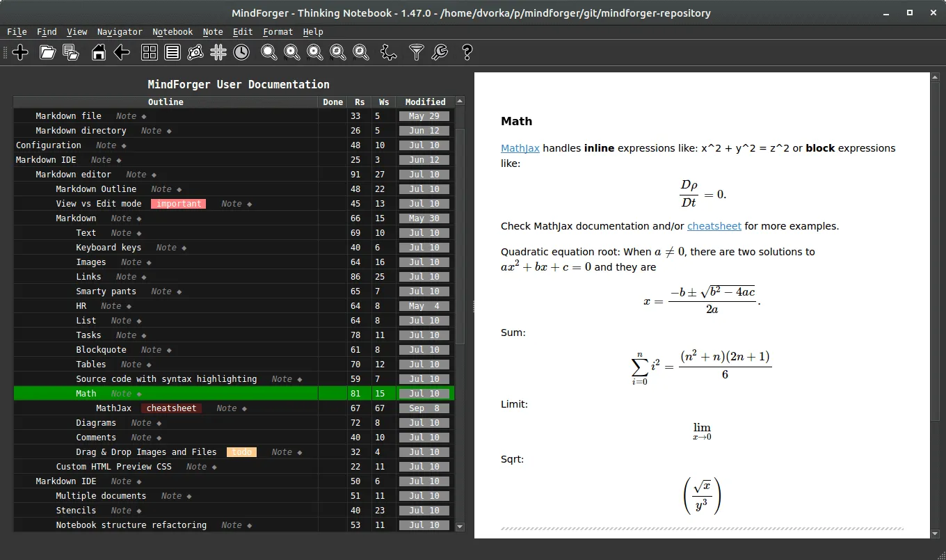
Task: Open the Navigator menu
Action: point(120,32)
